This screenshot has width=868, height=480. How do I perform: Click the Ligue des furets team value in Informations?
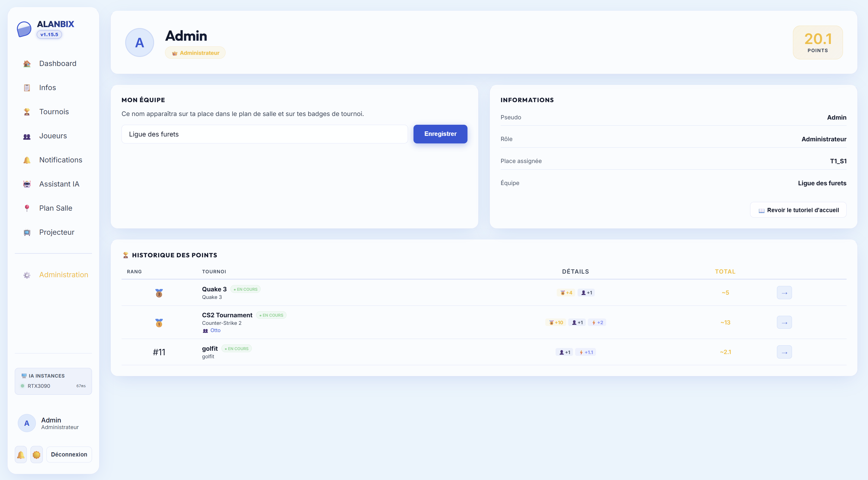(x=822, y=183)
